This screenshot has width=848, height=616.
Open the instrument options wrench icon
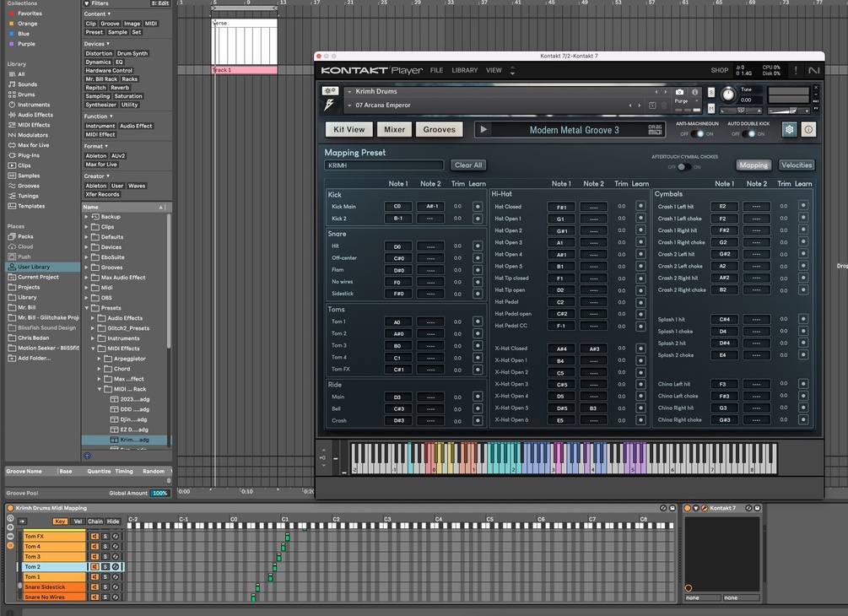(330, 91)
